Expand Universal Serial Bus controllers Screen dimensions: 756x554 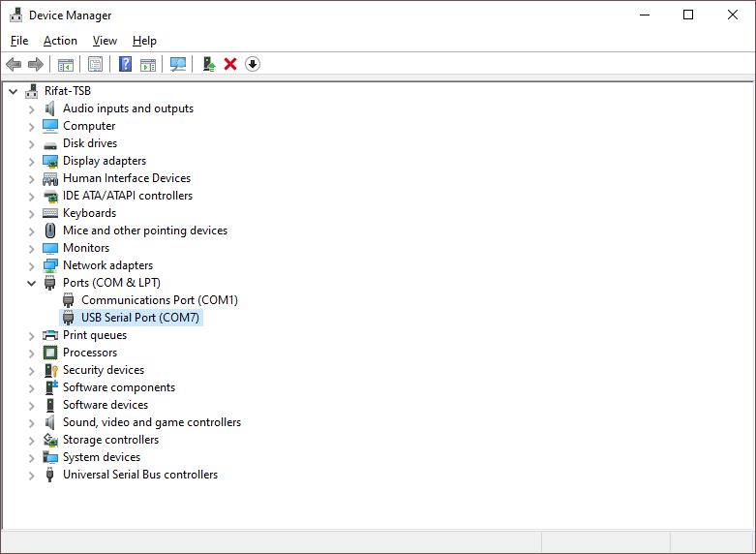pyautogui.click(x=32, y=475)
